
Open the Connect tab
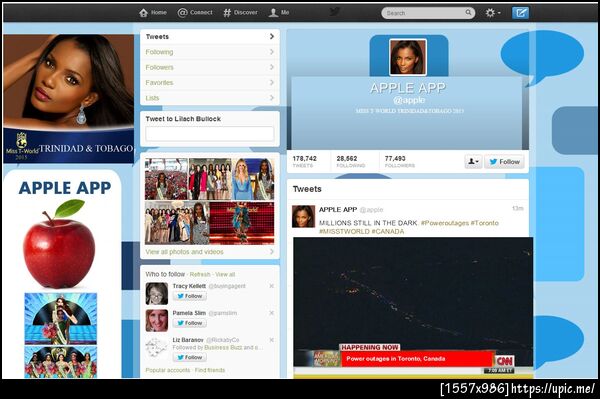click(195, 13)
